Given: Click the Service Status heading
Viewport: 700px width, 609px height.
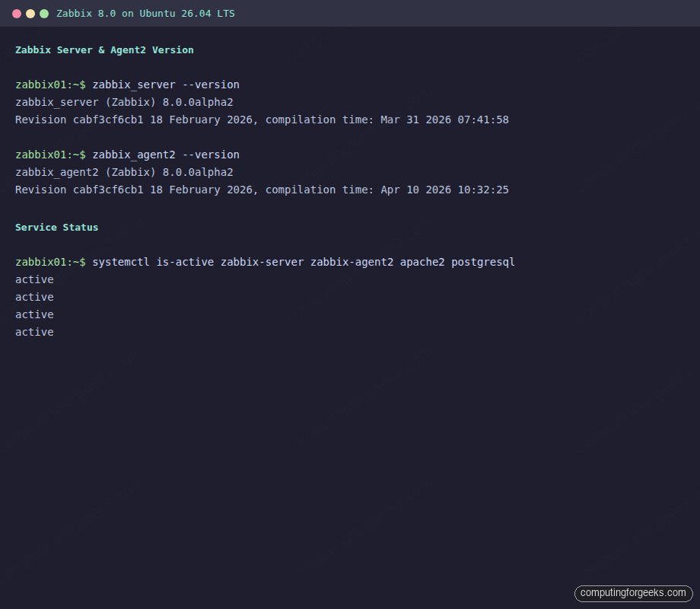Looking at the screenshot, I should (56, 227).
